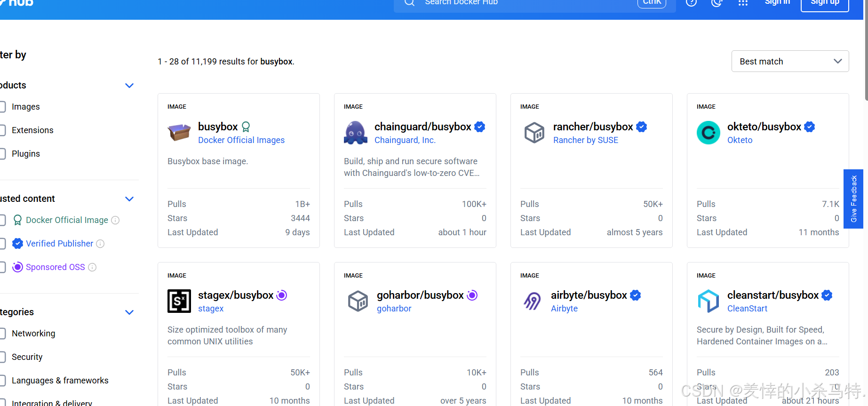Screen dimensions: 868x406
Task: Click info icon beside Sponsored OSS filter
Action: coord(92,267)
